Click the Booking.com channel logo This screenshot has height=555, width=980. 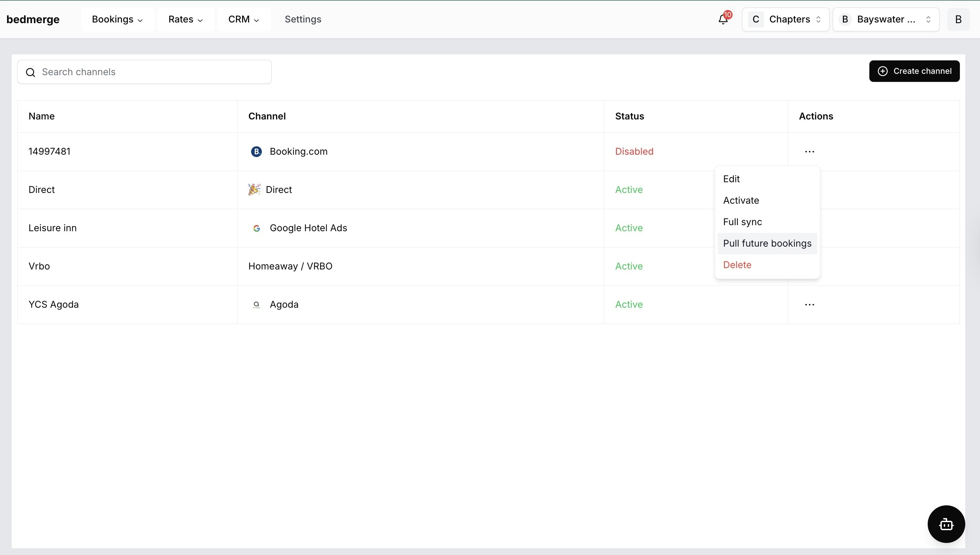(x=256, y=151)
